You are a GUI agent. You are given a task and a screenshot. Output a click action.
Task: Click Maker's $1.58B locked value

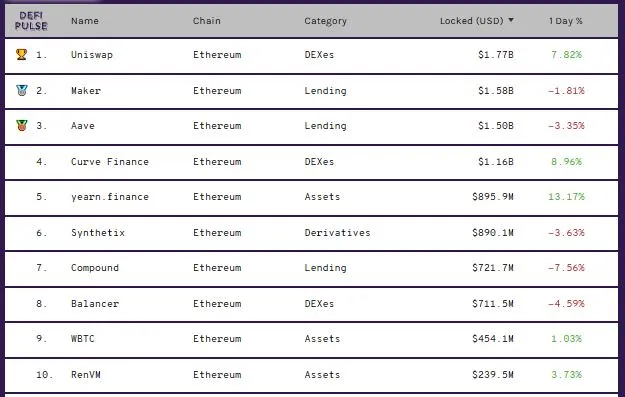pos(495,90)
